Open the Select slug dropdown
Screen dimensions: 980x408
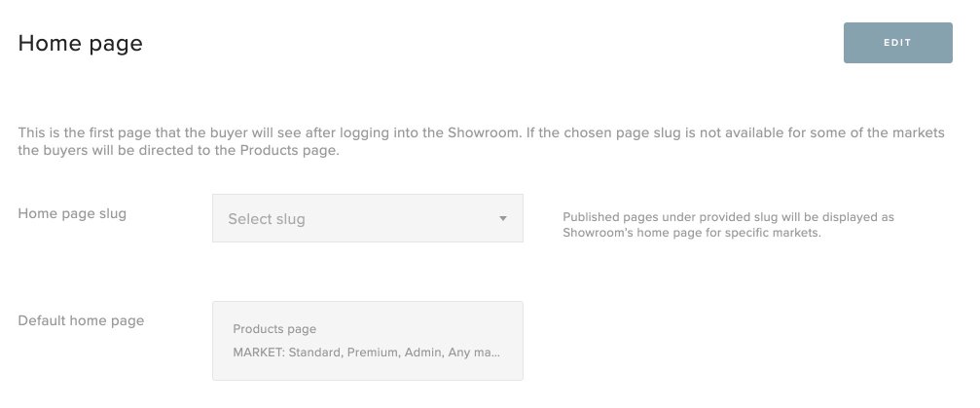click(x=367, y=219)
